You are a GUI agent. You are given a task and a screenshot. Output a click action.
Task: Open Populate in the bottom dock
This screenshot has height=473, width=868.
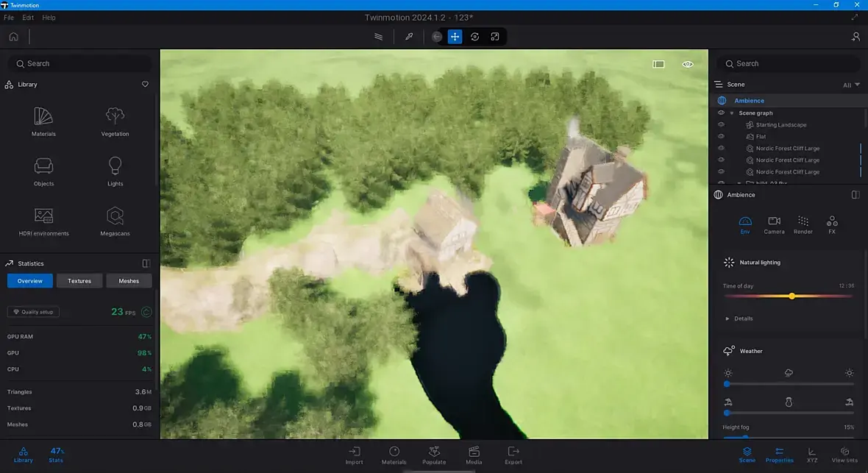coord(434,455)
